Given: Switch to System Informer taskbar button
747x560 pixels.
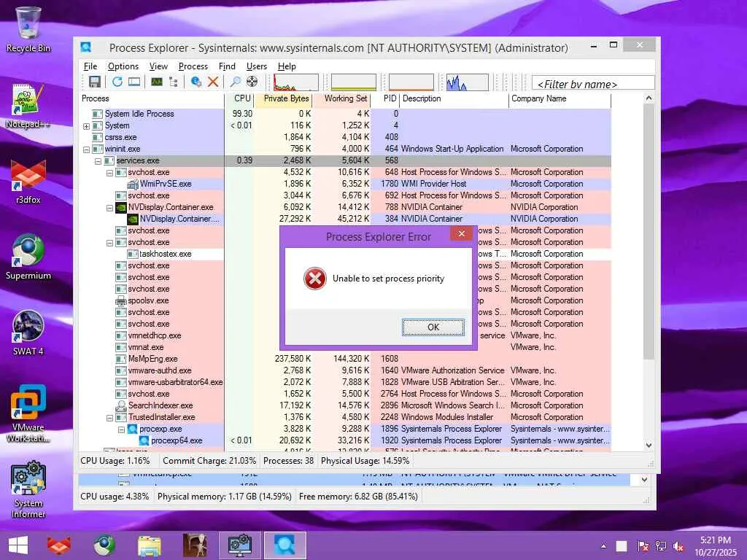Looking at the screenshot, I should point(240,545).
